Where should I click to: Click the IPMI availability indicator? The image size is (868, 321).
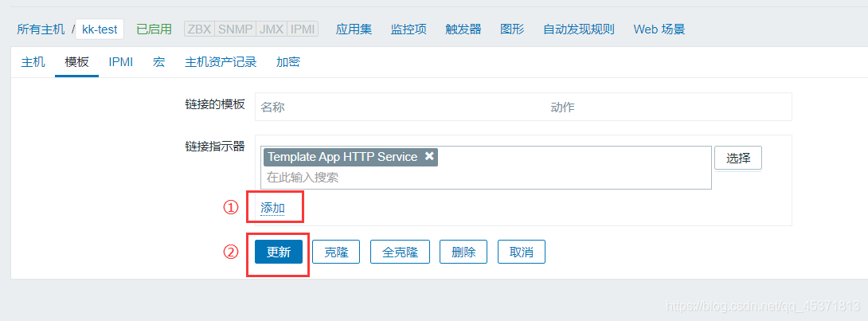303,29
